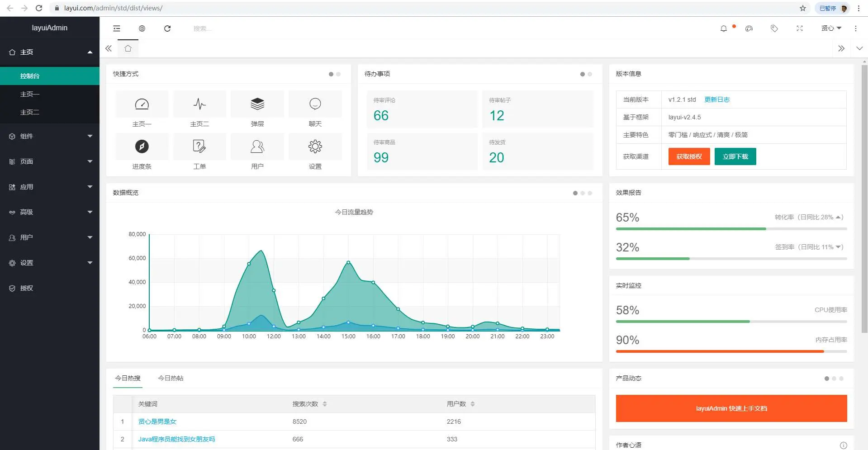Refresh the page with the header reload icon
The height and width of the screenshot is (450, 868).
[167, 28]
